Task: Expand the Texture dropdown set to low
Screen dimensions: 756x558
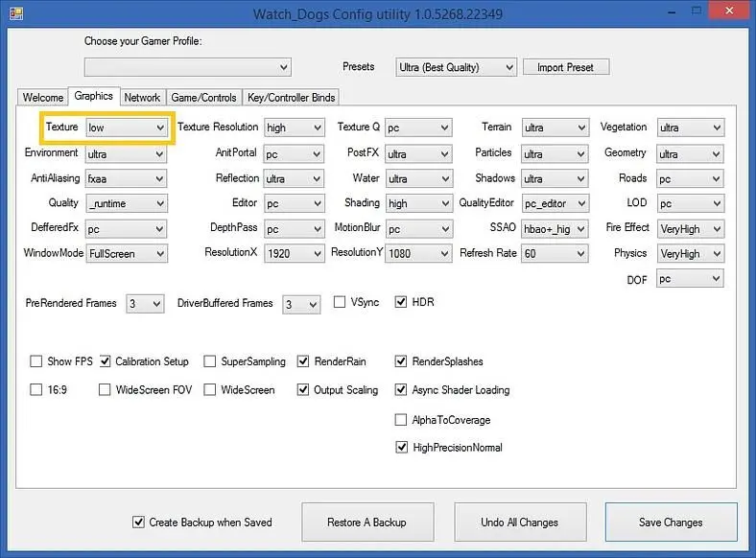Action: pos(127,128)
